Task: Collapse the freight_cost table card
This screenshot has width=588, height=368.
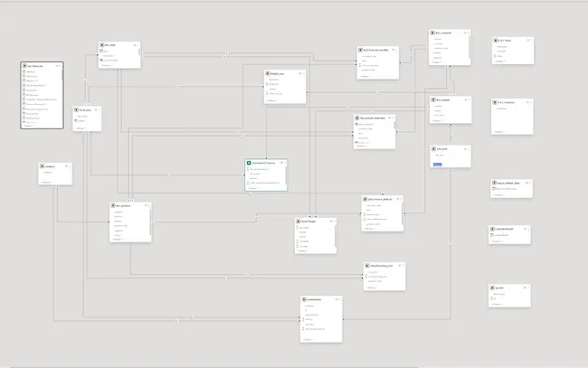Action: click(272, 100)
